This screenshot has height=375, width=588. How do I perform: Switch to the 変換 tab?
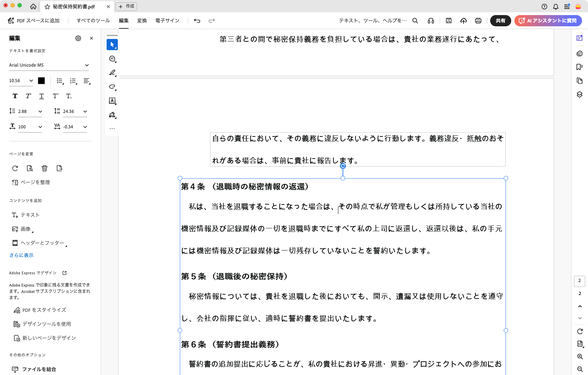click(142, 21)
